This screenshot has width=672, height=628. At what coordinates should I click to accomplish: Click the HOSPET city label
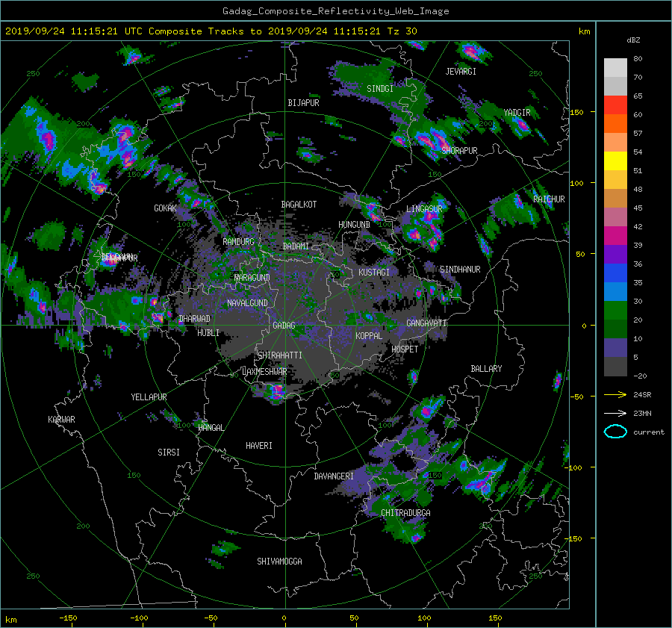click(405, 349)
